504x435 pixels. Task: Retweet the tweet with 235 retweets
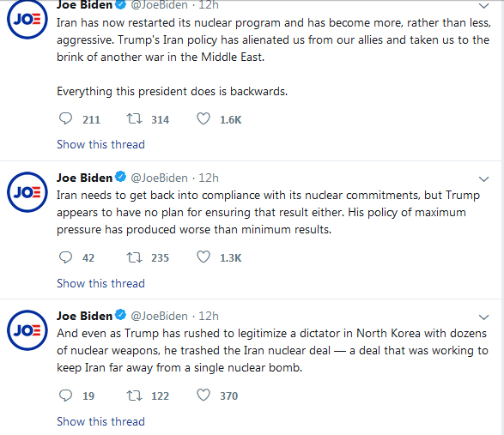(134, 257)
